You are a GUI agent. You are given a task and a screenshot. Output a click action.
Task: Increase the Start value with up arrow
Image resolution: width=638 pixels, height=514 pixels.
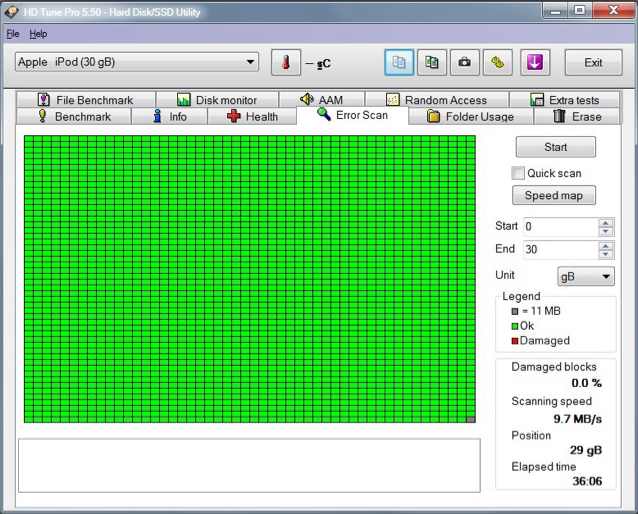coord(605,222)
